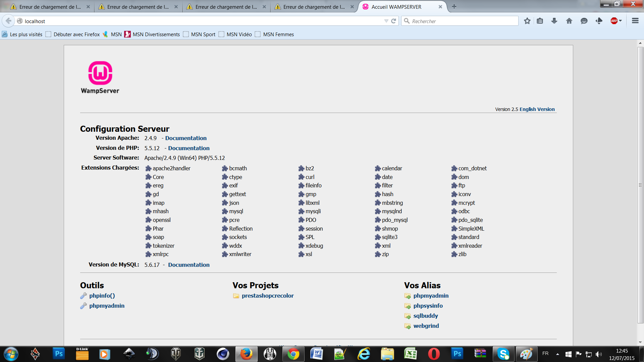Expand the Adblock Plus dropdown arrow
The image size is (644, 362).
tap(621, 21)
